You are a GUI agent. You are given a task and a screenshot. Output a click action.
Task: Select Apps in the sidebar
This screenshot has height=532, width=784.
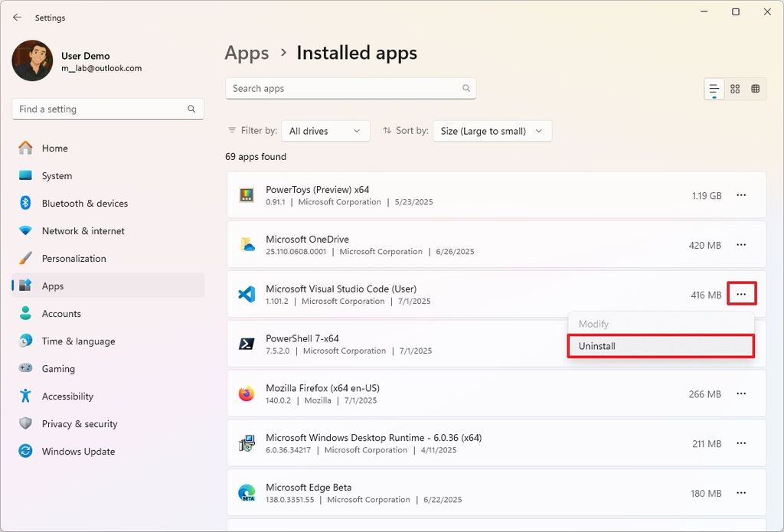coord(107,286)
